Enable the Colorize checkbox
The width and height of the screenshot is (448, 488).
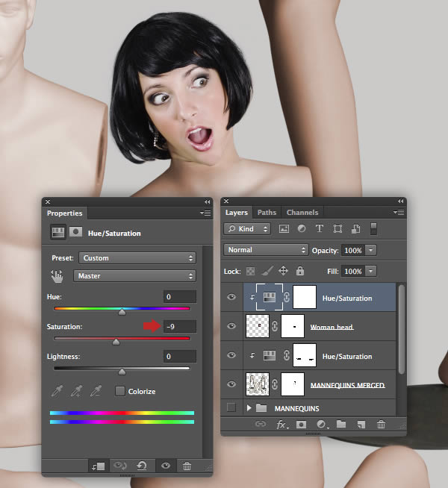(x=119, y=391)
